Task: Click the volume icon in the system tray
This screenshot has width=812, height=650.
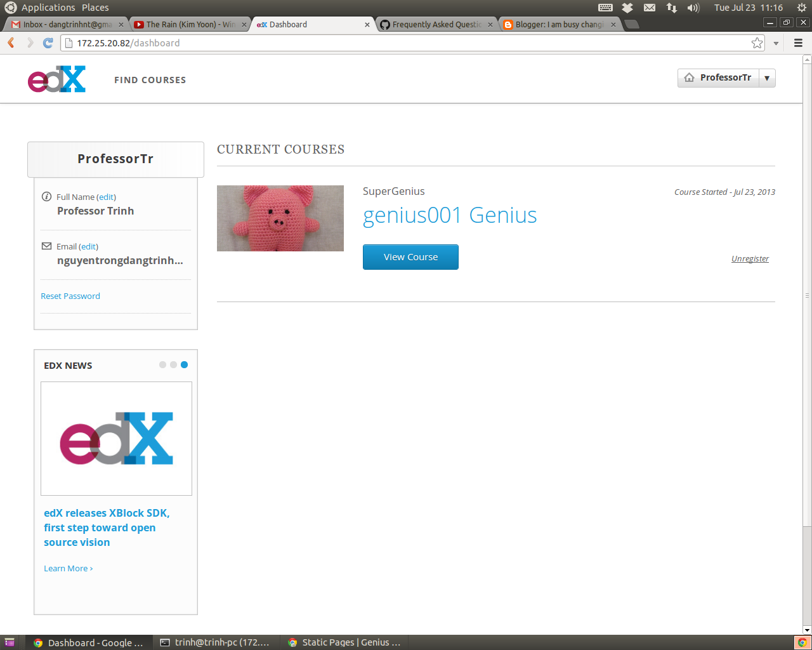Action: tap(693, 8)
